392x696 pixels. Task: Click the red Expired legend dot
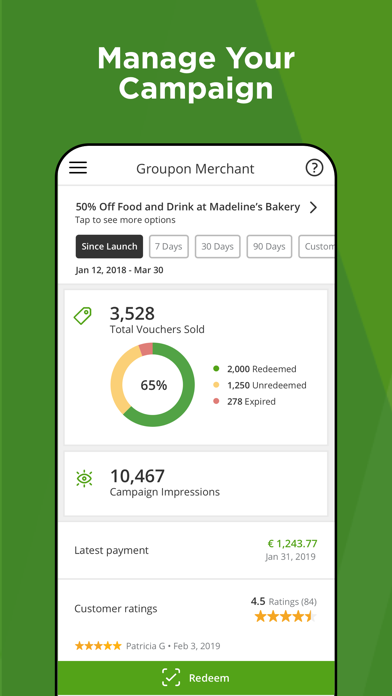pos(216,401)
